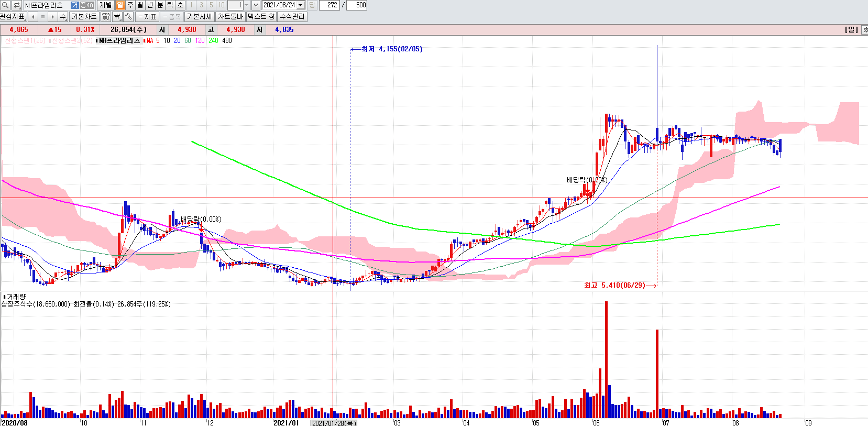Click the MA 60 legend label

pyautogui.click(x=188, y=40)
